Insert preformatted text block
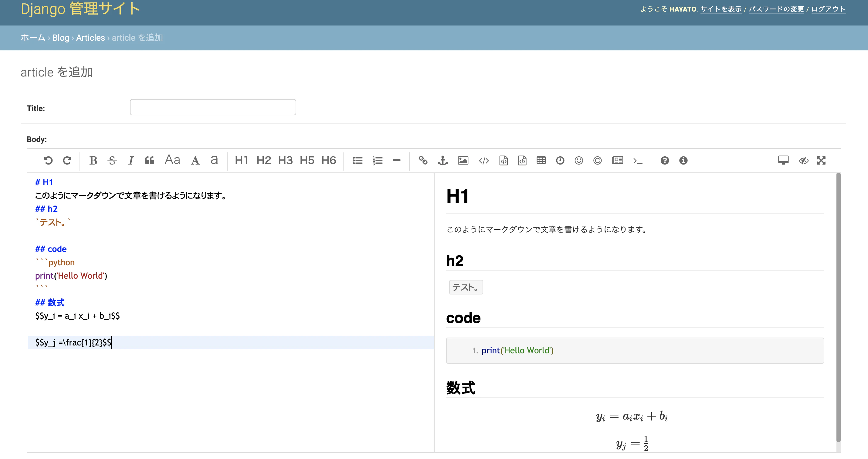 (x=504, y=160)
